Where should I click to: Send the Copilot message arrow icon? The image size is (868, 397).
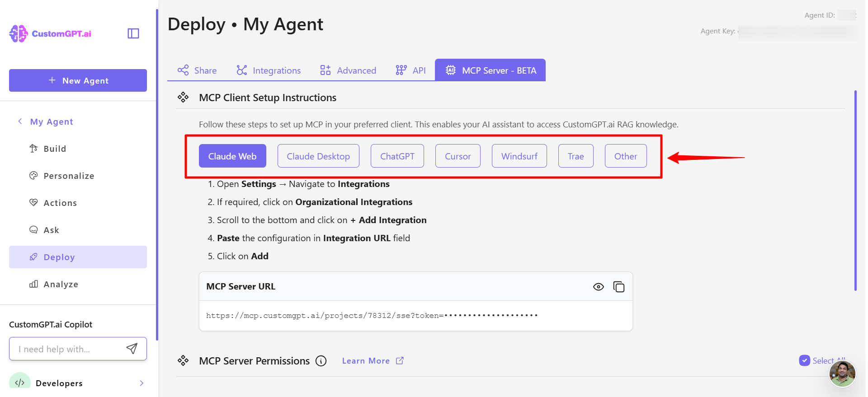coord(132,349)
